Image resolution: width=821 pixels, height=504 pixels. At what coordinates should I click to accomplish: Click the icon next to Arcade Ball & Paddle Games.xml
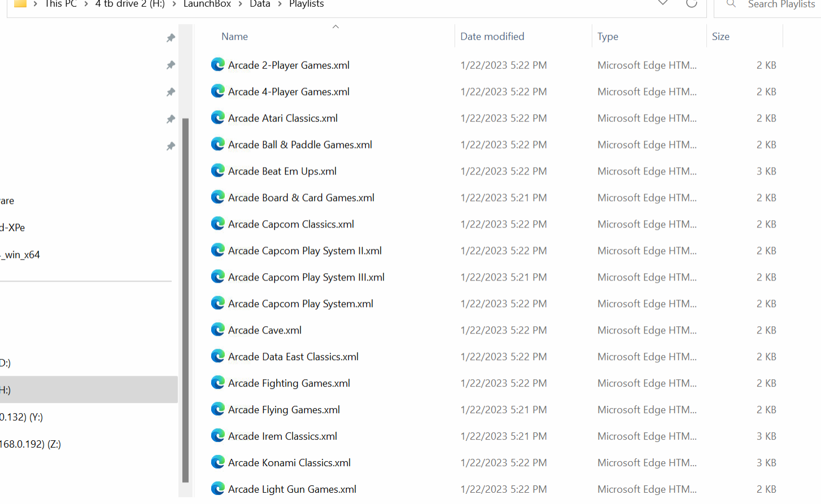click(218, 144)
